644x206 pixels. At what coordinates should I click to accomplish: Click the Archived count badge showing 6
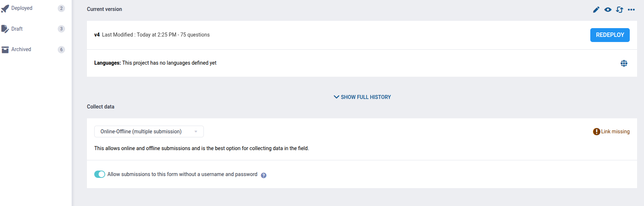pos(61,50)
